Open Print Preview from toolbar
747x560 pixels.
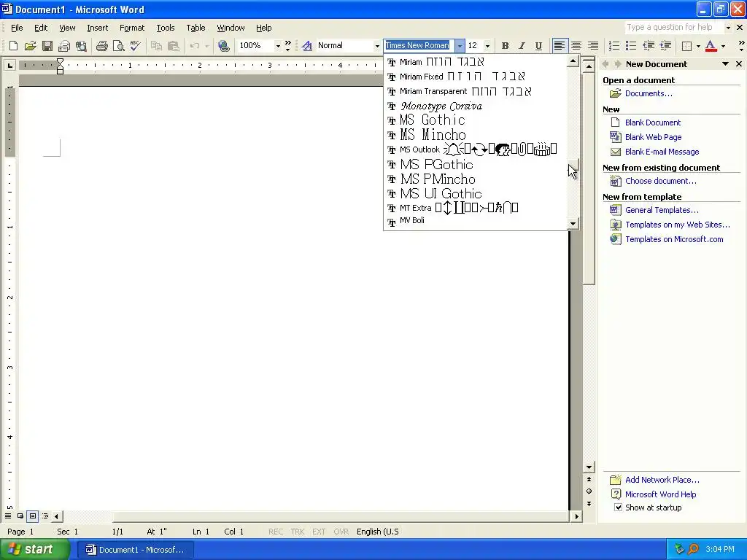point(119,46)
